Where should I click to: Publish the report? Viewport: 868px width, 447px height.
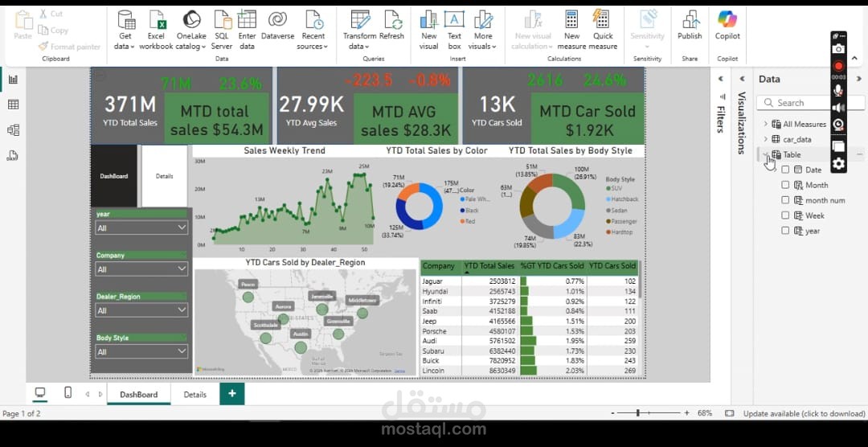[690, 26]
